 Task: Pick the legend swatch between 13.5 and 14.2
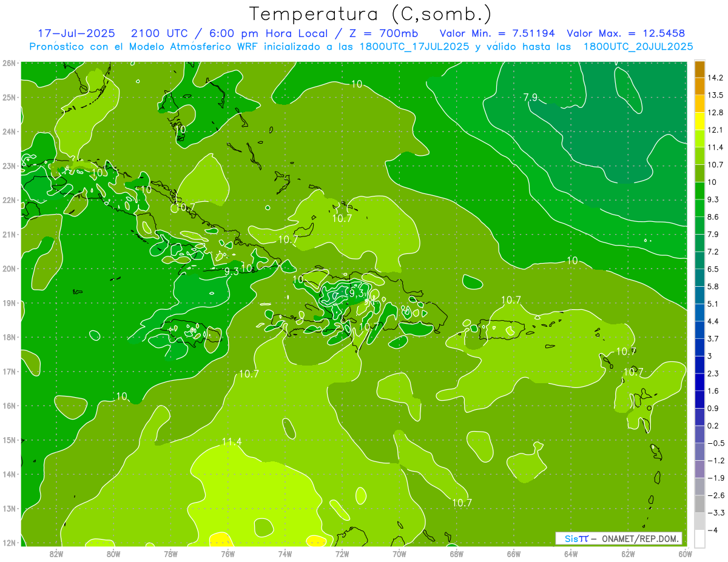[699, 86]
